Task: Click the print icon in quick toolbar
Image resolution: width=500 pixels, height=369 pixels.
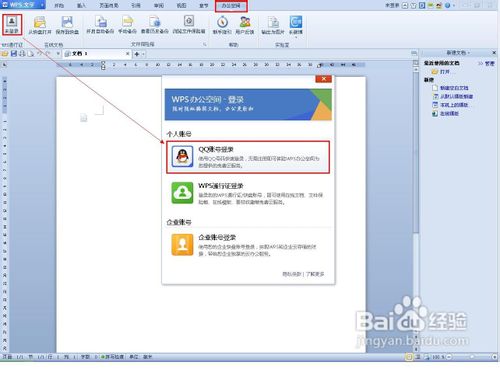Action: [22, 54]
